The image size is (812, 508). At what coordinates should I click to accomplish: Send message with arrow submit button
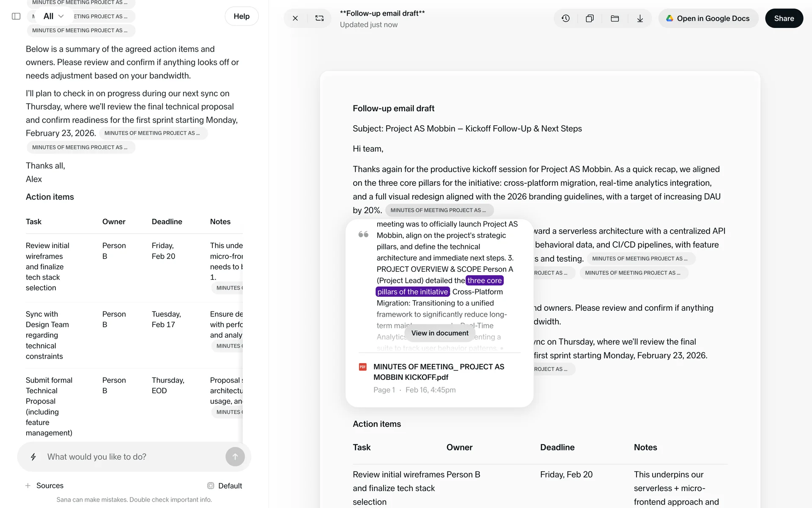point(235,457)
